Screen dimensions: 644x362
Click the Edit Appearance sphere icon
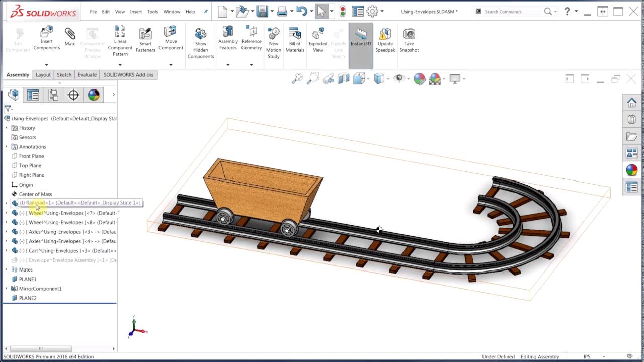[x=419, y=78]
